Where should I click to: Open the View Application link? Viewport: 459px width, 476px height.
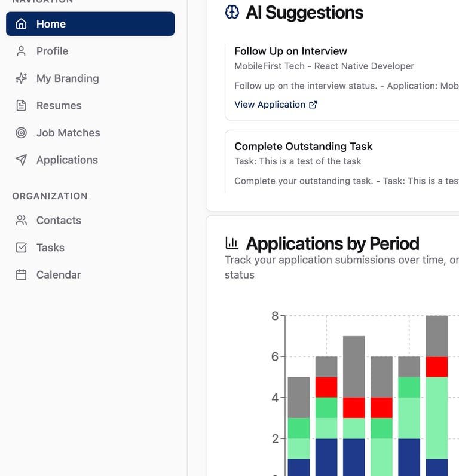tap(270, 105)
